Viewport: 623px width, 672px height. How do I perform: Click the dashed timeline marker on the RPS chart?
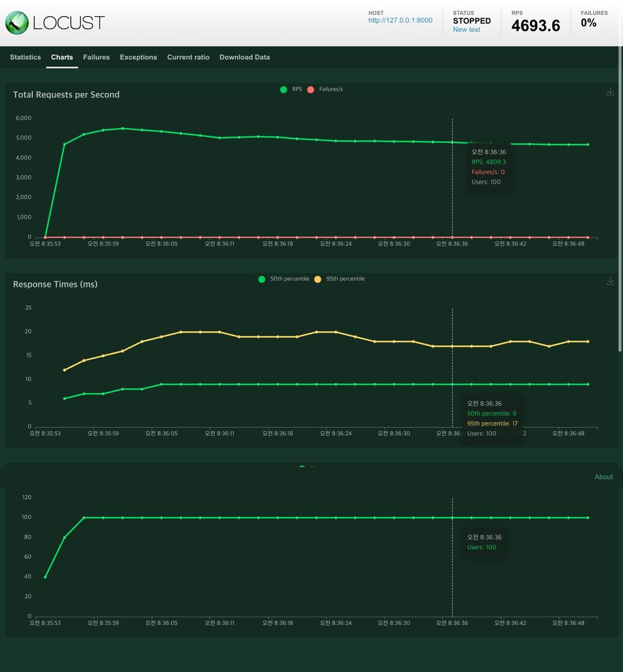point(452,177)
